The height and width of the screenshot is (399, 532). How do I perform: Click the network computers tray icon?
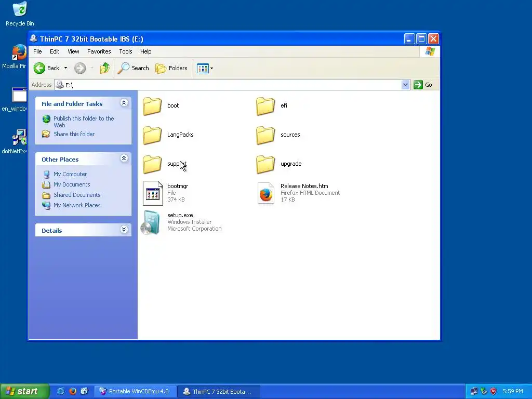(x=474, y=392)
